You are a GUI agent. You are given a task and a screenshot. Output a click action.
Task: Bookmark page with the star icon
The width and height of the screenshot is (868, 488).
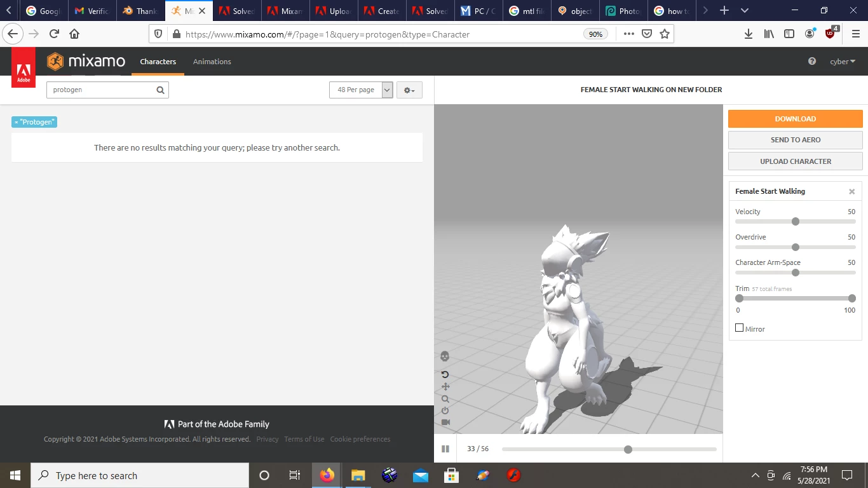tap(665, 34)
